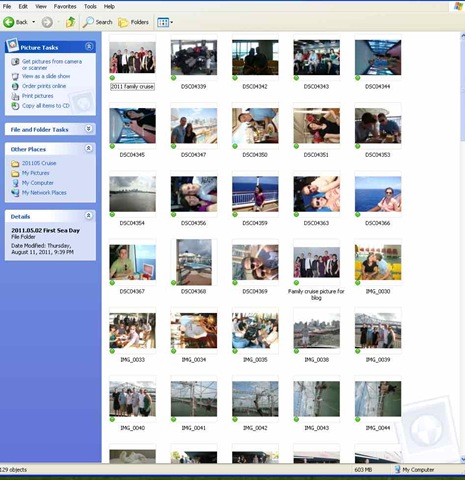465x480 pixels.
Task: Click the CD icon beside Copy all items
Action: click(x=15, y=106)
